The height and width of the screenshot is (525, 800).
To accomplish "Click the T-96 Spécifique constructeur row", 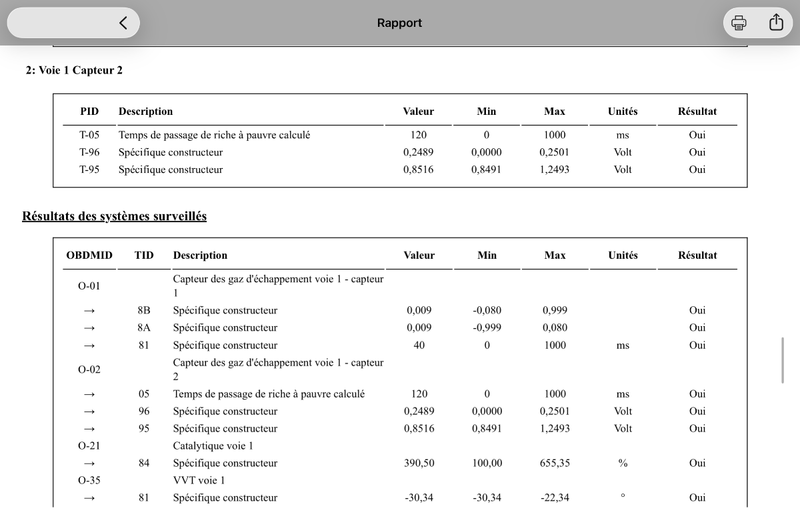I will (400, 153).
